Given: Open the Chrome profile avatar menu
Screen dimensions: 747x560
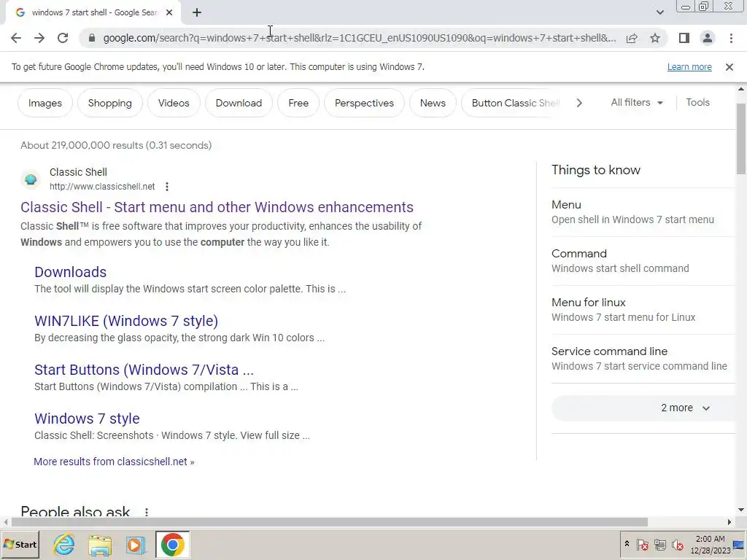Looking at the screenshot, I should coord(708,38).
